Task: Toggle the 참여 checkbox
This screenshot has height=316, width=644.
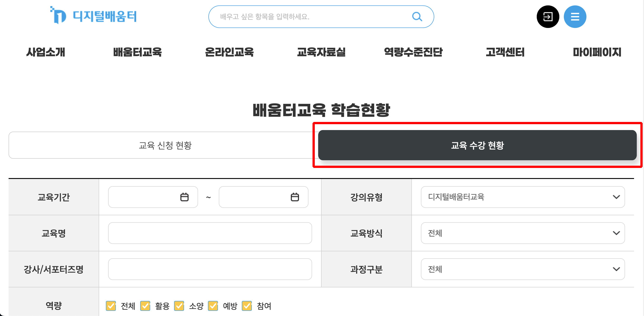Action: click(x=247, y=306)
